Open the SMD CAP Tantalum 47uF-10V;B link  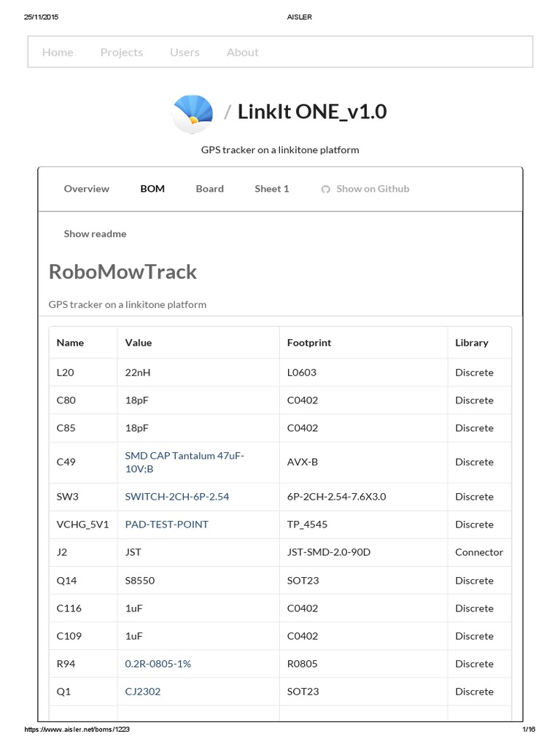(184, 462)
